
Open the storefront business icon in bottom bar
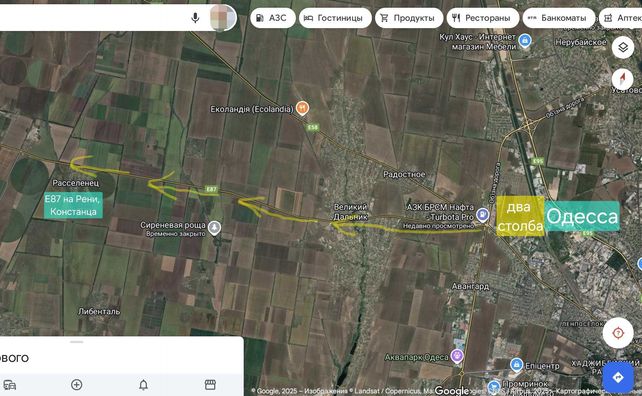coord(210,385)
